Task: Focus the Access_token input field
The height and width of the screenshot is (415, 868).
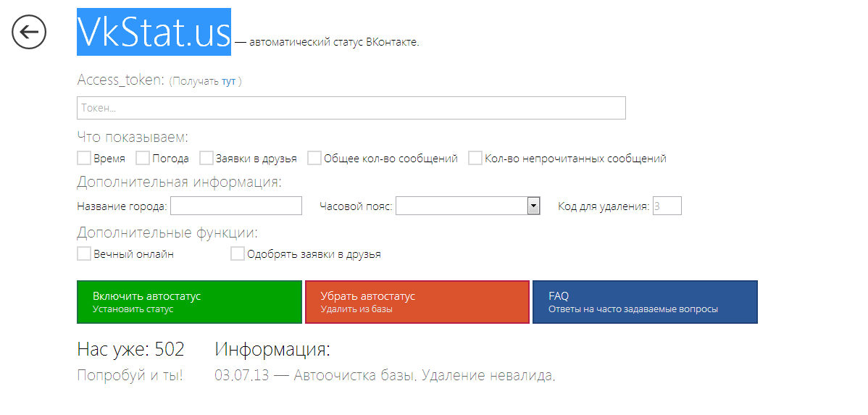Action: pos(351,108)
